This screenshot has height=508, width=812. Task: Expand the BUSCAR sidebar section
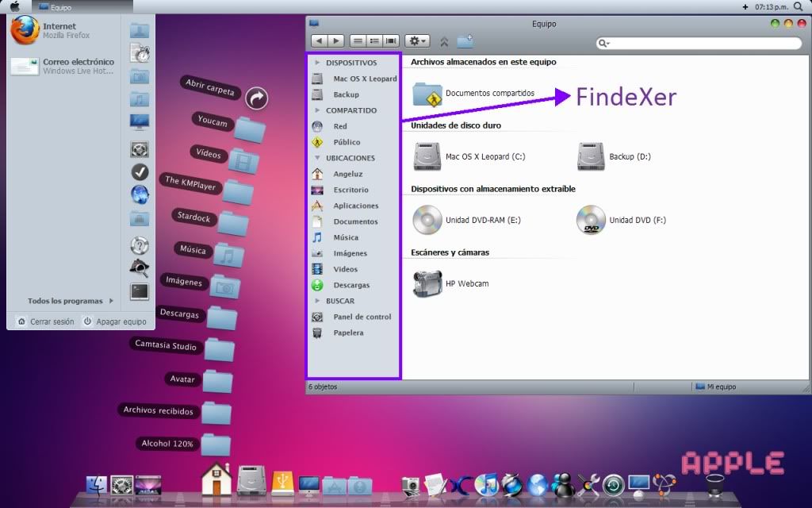[317, 301]
